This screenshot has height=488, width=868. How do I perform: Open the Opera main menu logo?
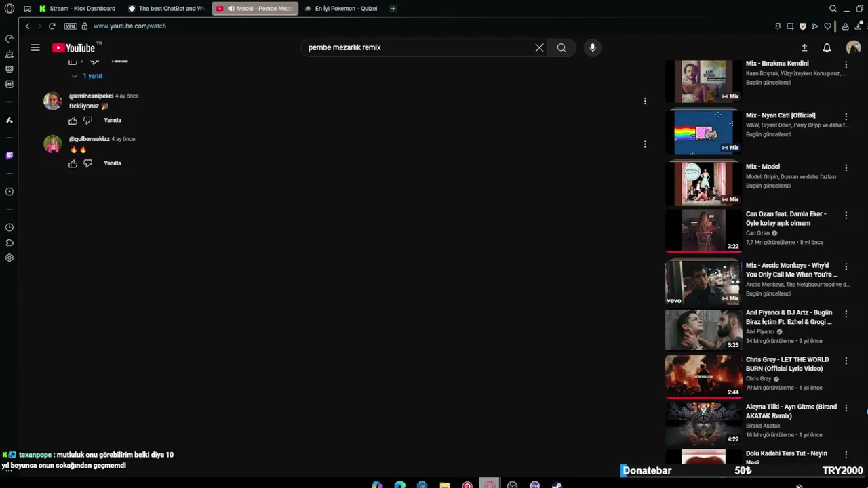click(x=9, y=9)
